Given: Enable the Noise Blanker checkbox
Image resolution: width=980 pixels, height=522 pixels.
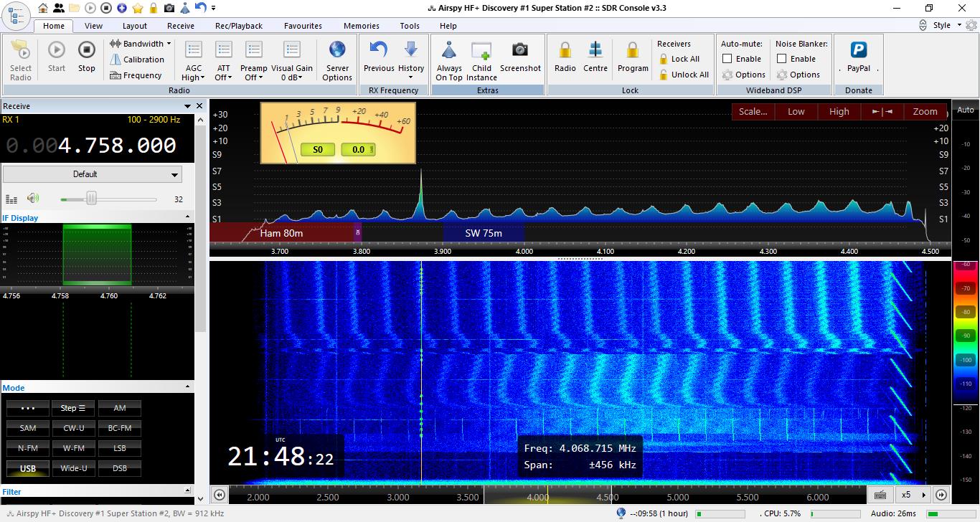Looking at the screenshot, I should coord(782,59).
